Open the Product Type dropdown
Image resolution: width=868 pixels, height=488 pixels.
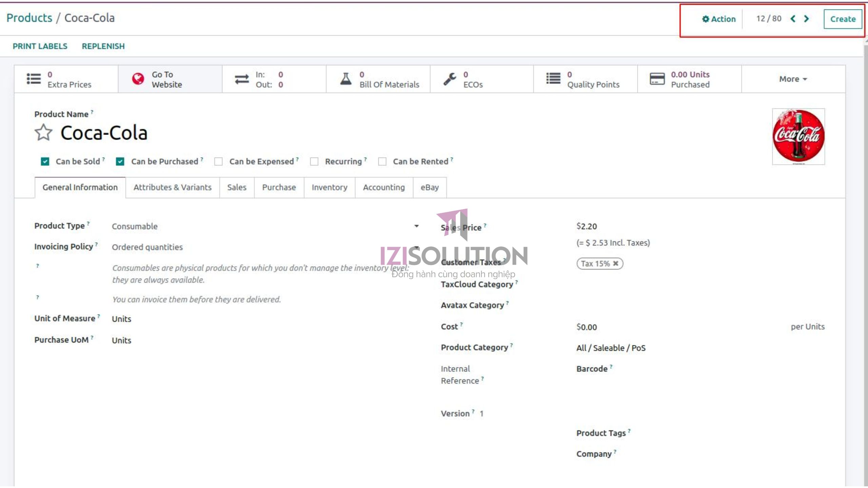tap(416, 226)
